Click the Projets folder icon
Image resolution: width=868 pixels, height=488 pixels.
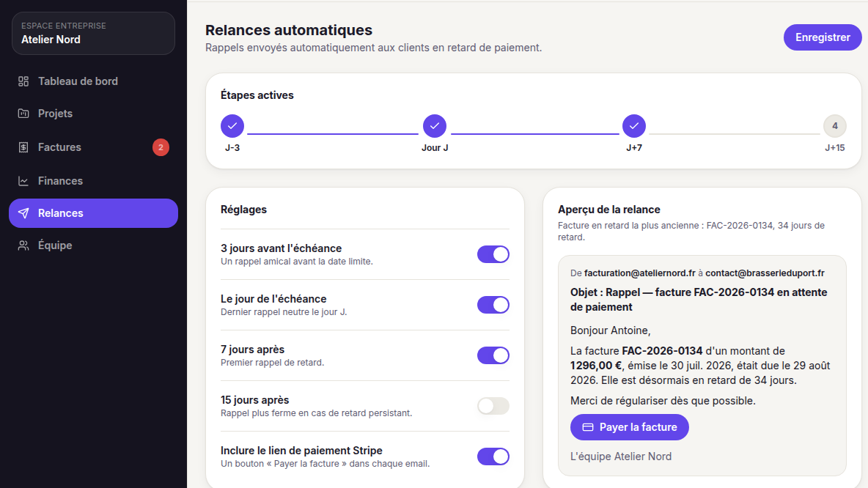(x=23, y=114)
